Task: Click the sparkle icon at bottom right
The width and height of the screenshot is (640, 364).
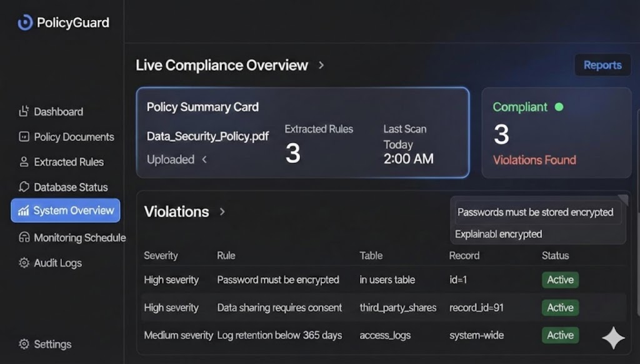Action: (x=613, y=337)
